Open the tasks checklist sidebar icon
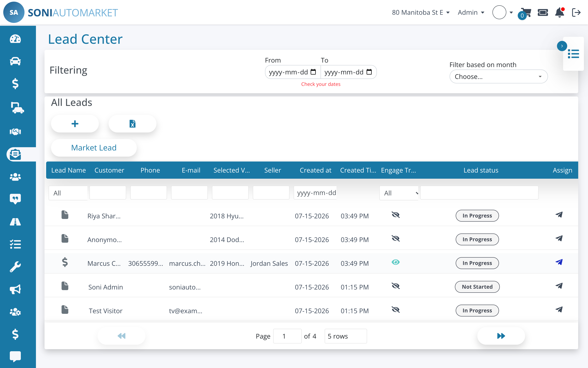 15,244
